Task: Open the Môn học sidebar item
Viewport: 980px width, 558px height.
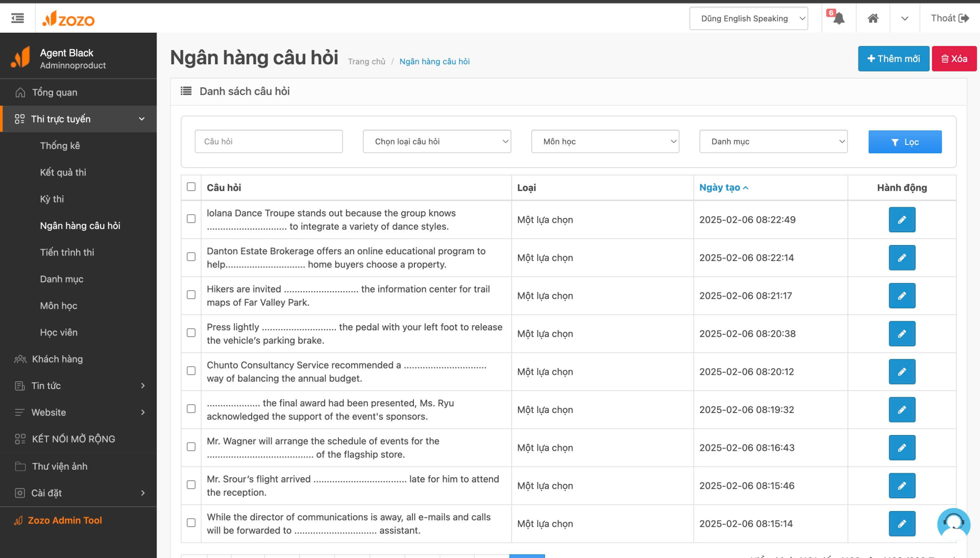Action: pyautogui.click(x=59, y=306)
